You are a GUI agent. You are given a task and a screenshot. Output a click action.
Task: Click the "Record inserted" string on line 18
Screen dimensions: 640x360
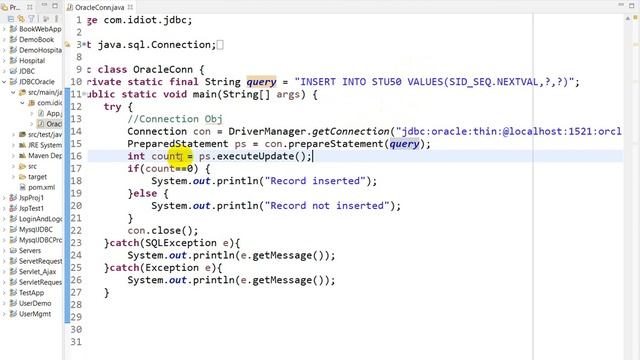[x=314, y=181]
